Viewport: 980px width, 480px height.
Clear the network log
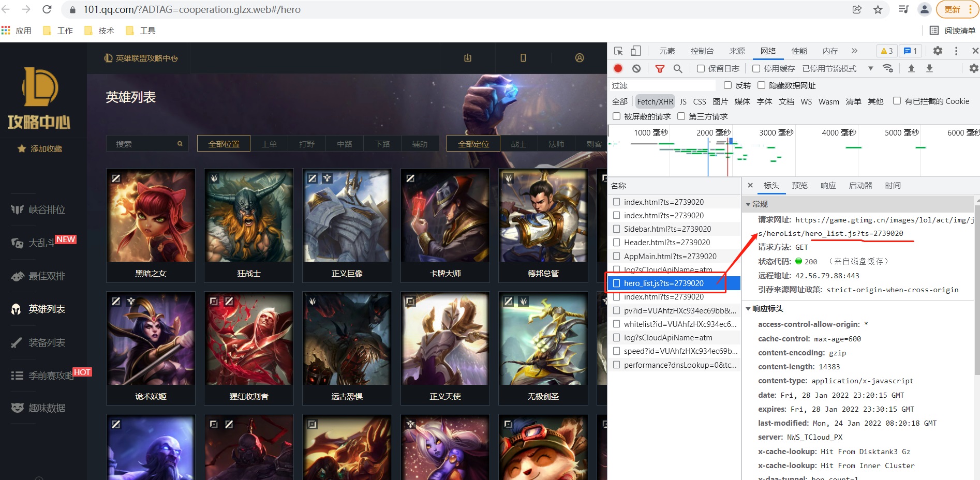(x=636, y=68)
